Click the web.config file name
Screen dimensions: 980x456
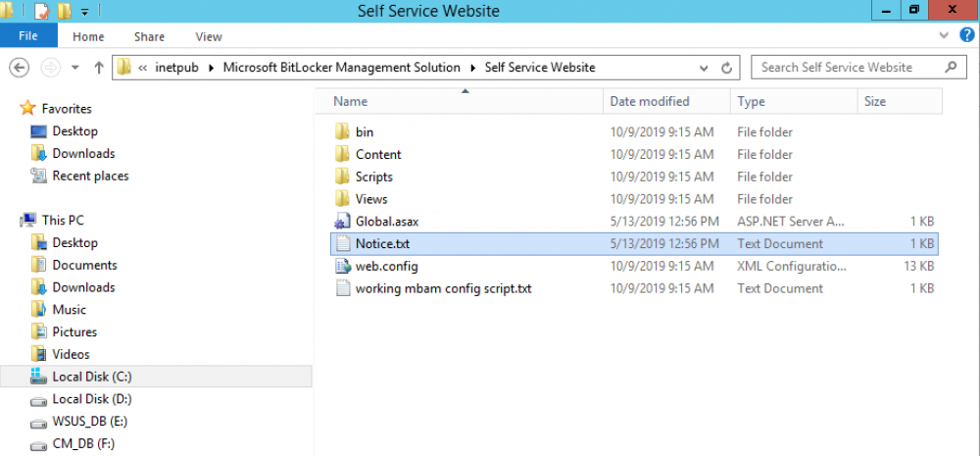[386, 267]
